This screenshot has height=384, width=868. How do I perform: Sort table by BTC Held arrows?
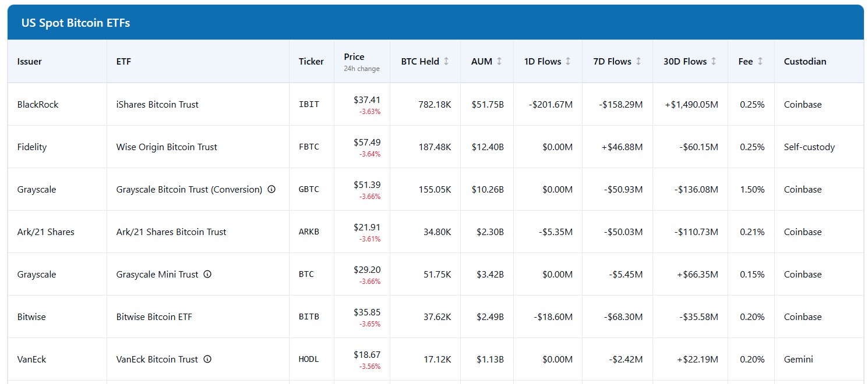(x=446, y=61)
